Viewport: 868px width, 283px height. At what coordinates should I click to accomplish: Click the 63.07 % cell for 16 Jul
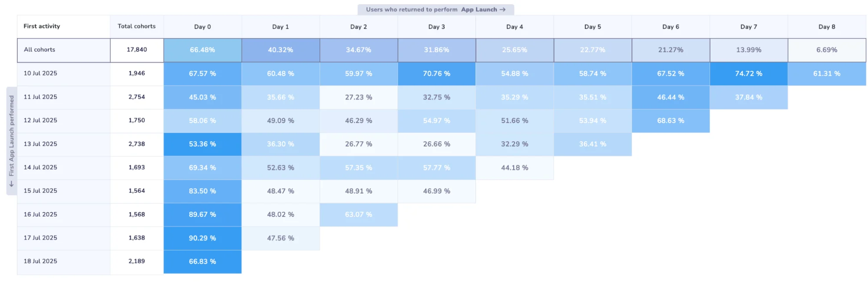359,215
